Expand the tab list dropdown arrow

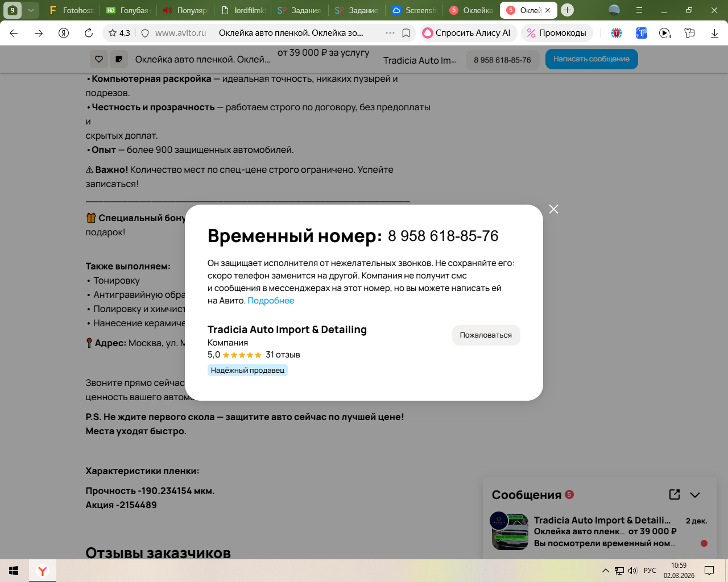[x=31, y=10]
